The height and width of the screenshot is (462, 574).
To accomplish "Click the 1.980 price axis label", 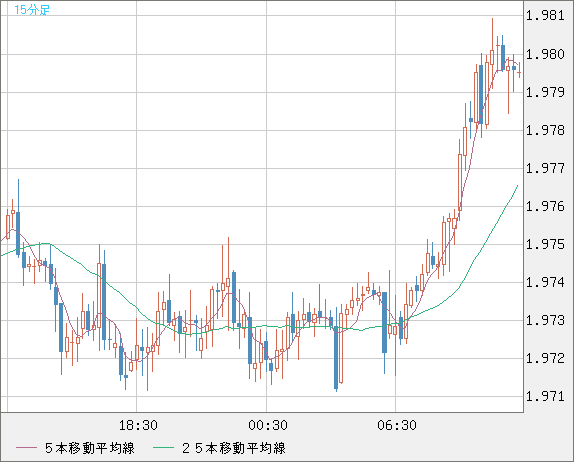I will coord(545,55).
